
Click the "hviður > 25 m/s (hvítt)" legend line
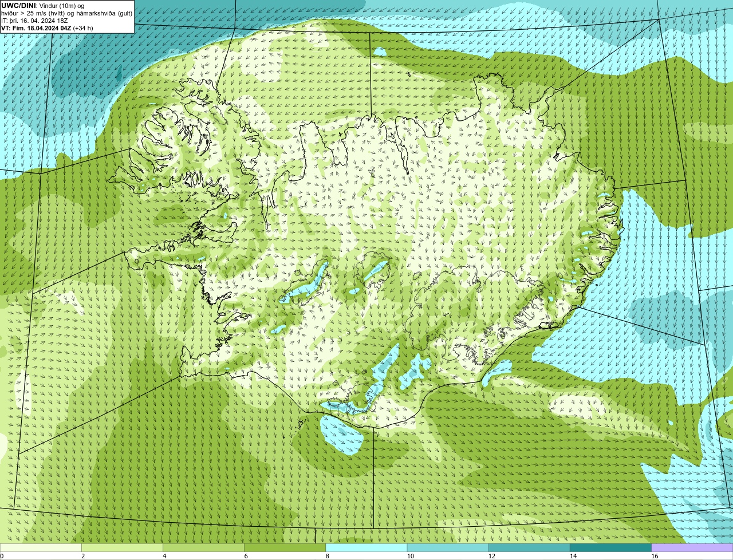(x=66, y=13)
